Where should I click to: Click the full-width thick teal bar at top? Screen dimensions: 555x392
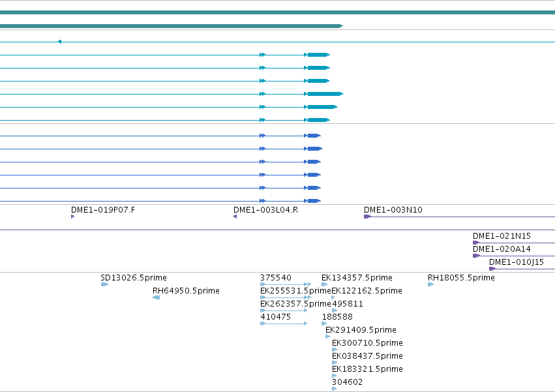(x=278, y=12)
